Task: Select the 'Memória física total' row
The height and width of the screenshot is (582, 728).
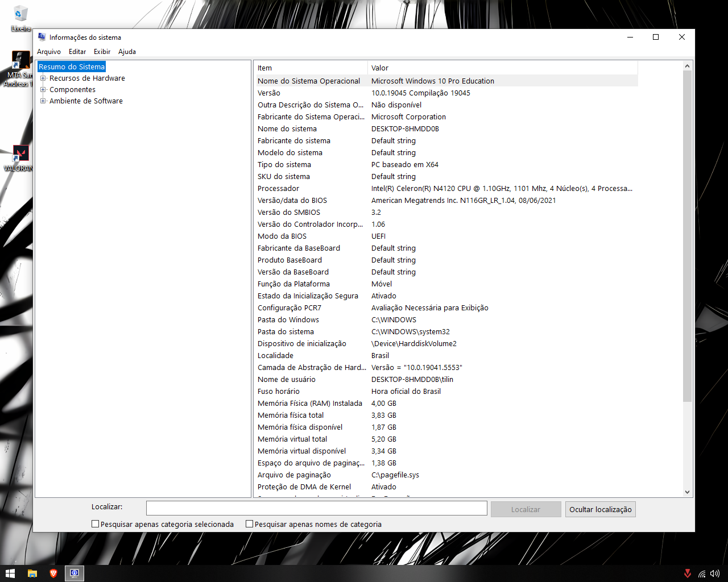Action: click(x=446, y=415)
